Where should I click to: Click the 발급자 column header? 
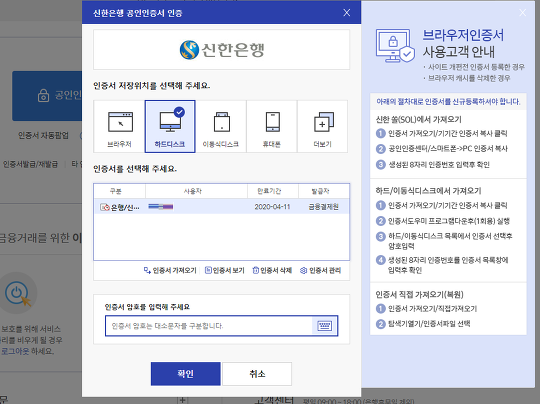pyautogui.click(x=321, y=191)
